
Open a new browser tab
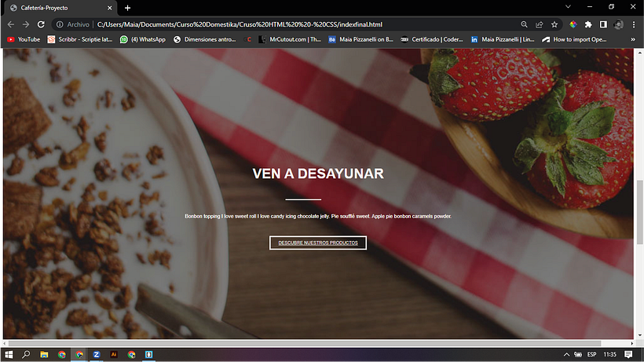[x=127, y=8]
